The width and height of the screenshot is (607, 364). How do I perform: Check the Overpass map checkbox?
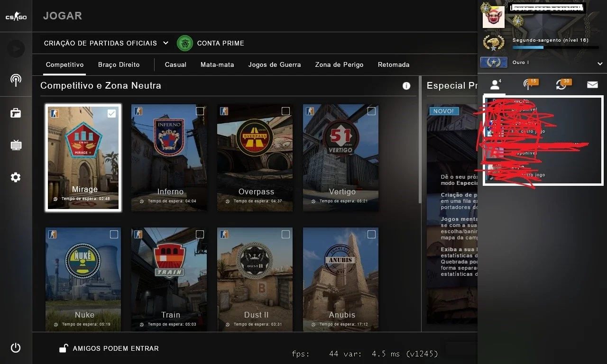point(286,111)
